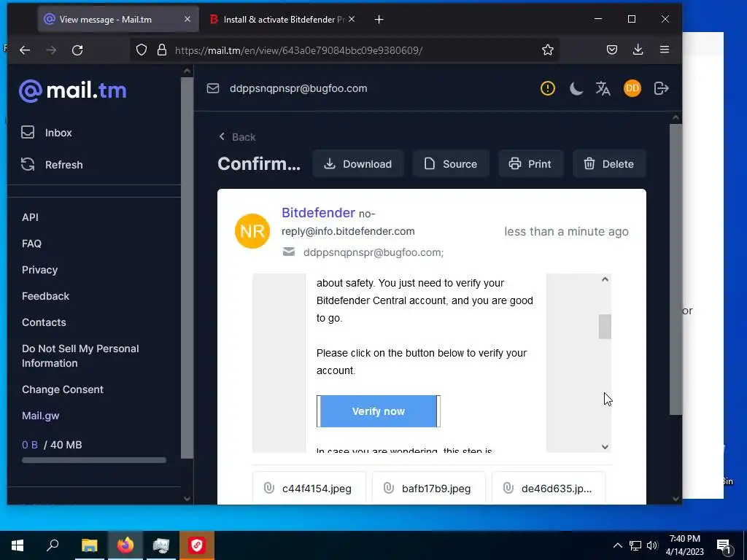This screenshot has width=747, height=560.
Task: Open taskbar search
Action: (53, 545)
